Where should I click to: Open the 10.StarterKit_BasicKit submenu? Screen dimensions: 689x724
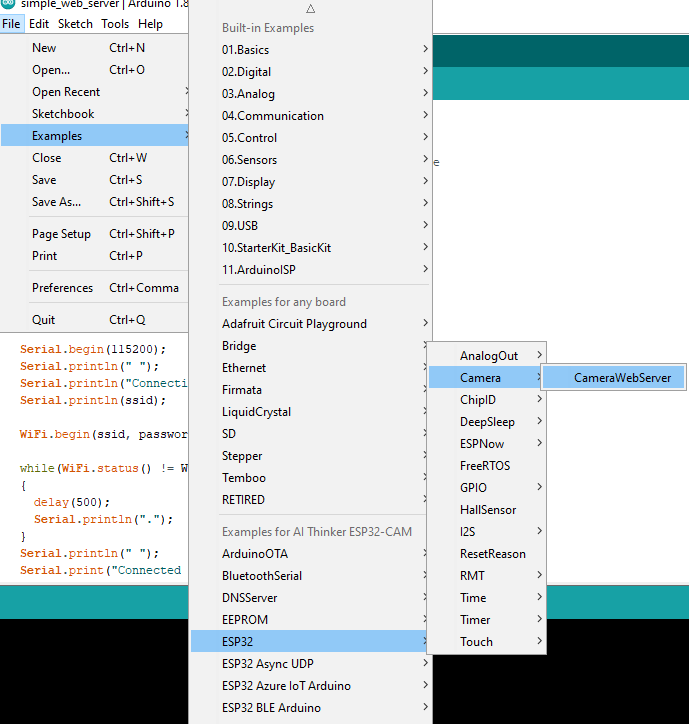tap(310, 247)
